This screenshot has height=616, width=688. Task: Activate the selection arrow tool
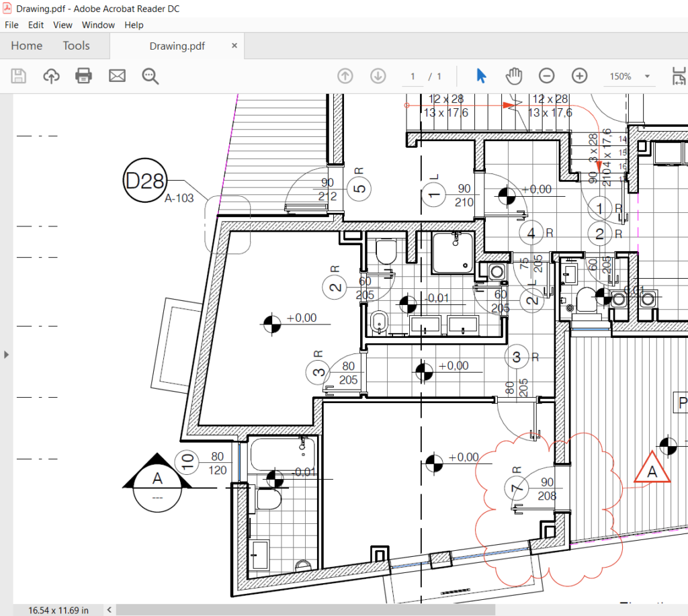click(x=481, y=76)
